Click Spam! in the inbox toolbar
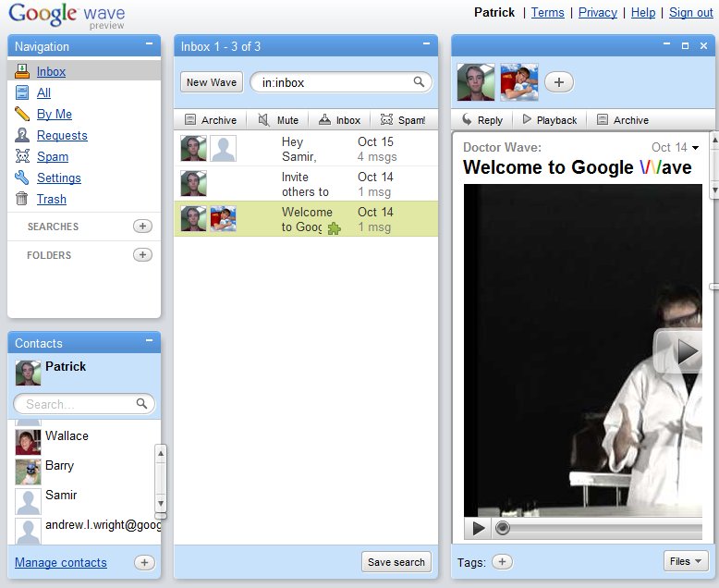The height and width of the screenshot is (588, 719). point(403,120)
